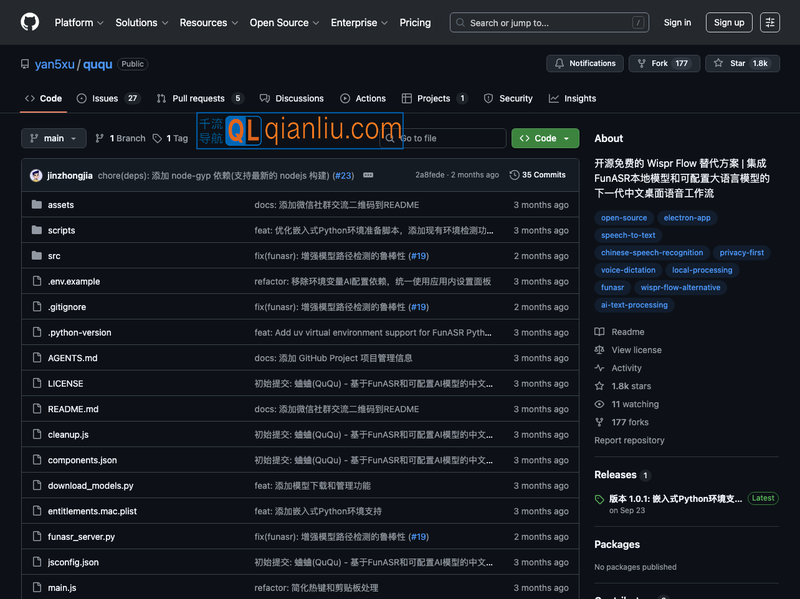Fork the ququ repository
Viewport: 800px width, 599px height.
click(x=660, y=63)
